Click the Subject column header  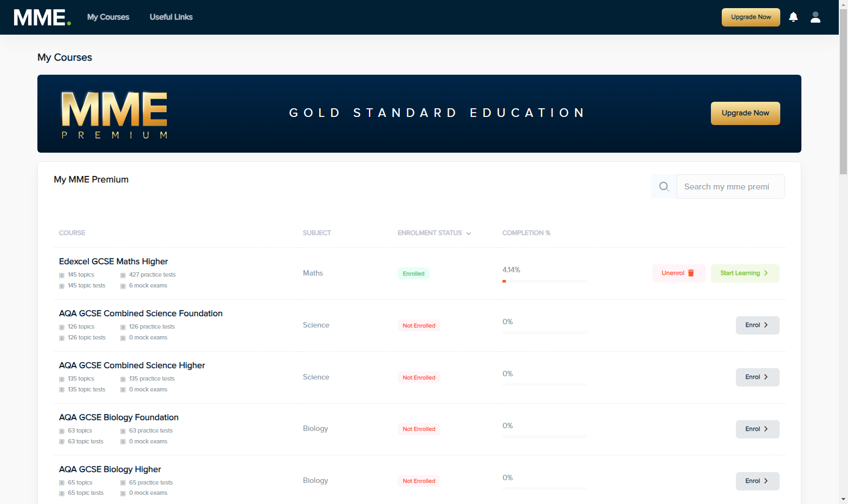pos(317,233)
